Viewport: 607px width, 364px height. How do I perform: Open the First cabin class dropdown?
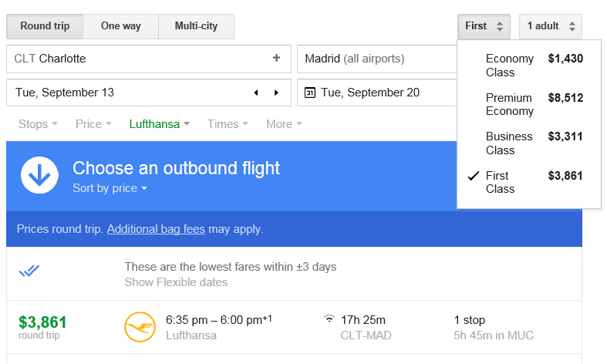point(484,26)
